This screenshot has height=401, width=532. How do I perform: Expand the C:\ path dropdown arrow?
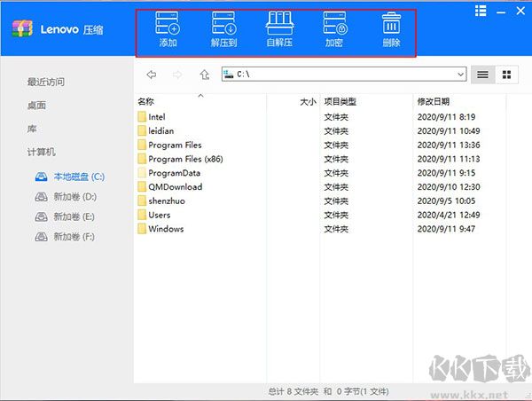click(x=460, y=74)
